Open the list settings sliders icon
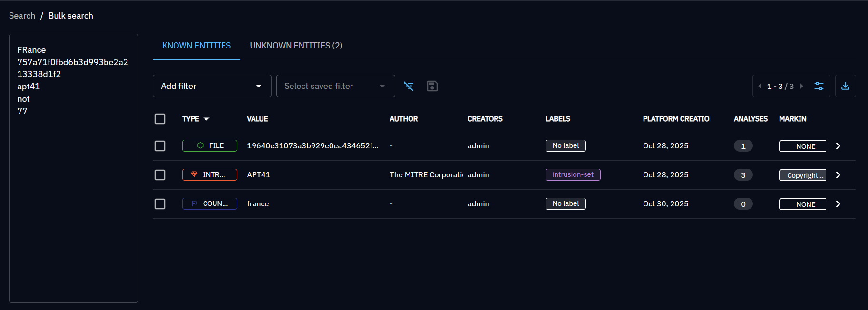Screen dimensions: 868x310 819,86
